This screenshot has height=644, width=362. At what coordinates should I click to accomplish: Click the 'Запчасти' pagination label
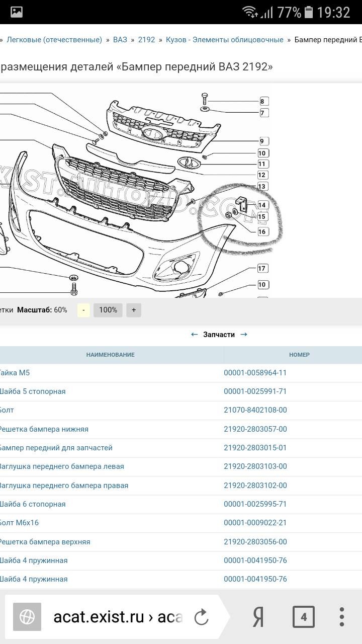(x=219, y=335)
